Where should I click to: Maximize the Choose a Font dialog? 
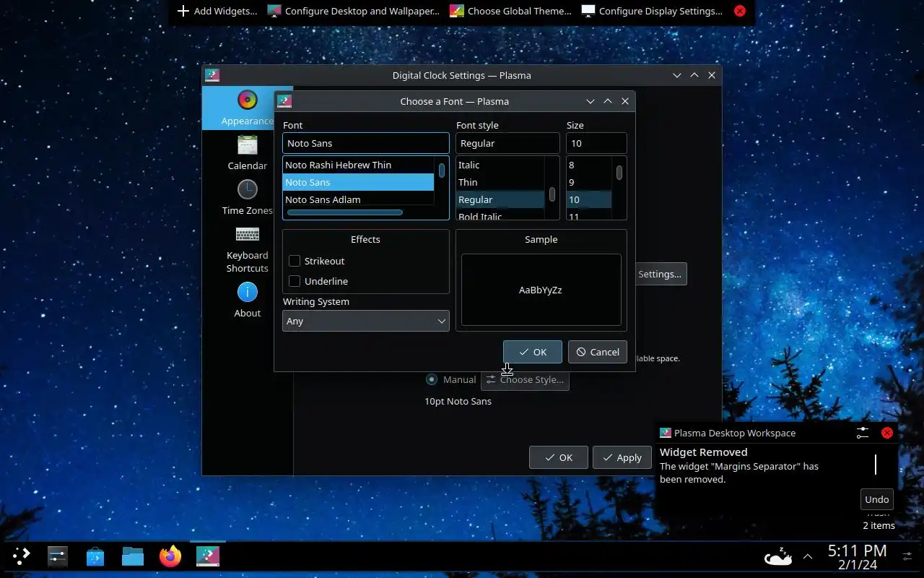click(608, 101)
